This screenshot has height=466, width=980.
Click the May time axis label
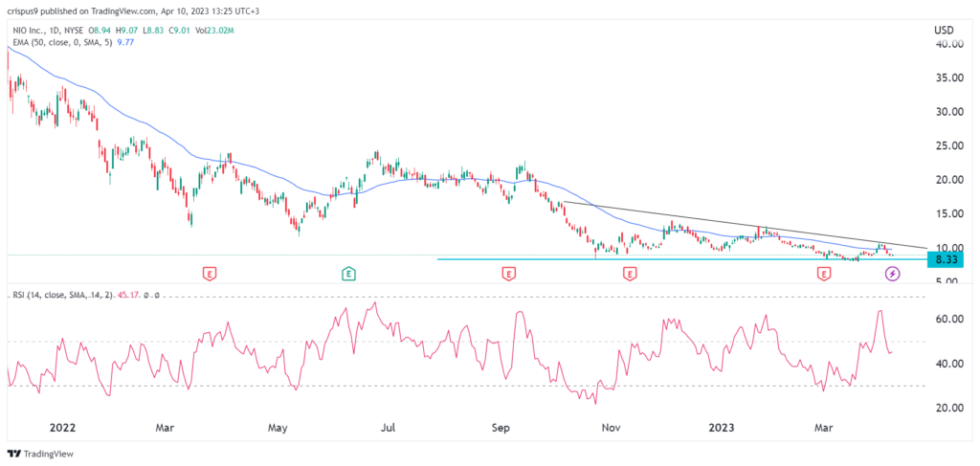[278, 428]
